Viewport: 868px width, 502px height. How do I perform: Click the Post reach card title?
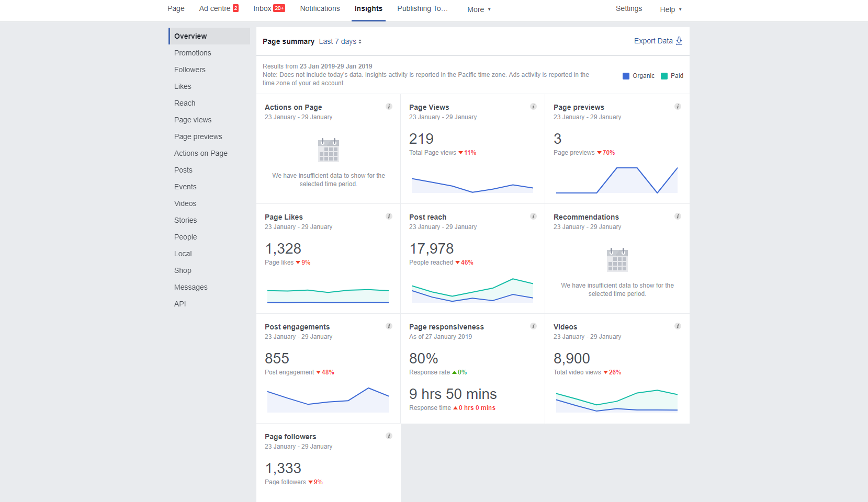427,217
